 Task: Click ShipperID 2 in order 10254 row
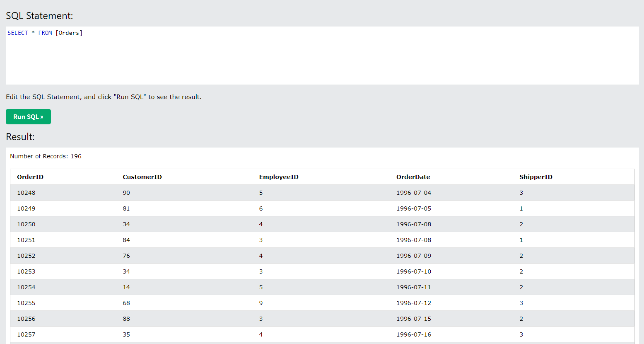521,287
